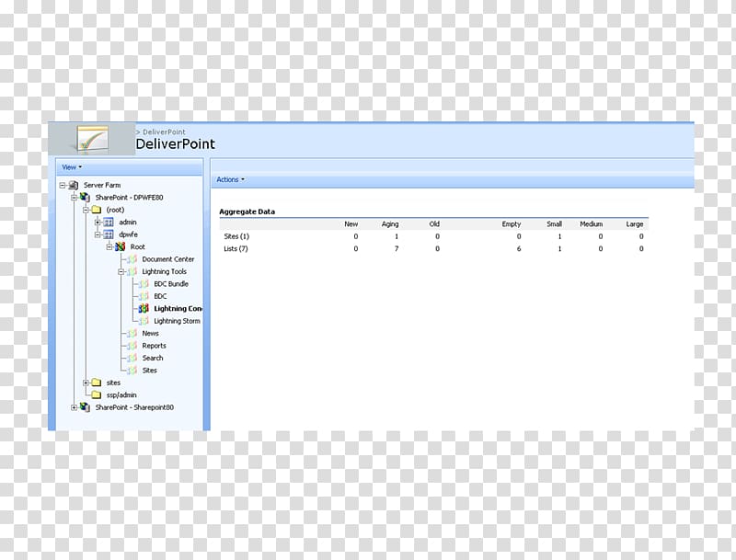Image resolution: width=736 pixels, height=560 pixels.
Task: Collapse the Root site node
Action: (x=109, y=246)
